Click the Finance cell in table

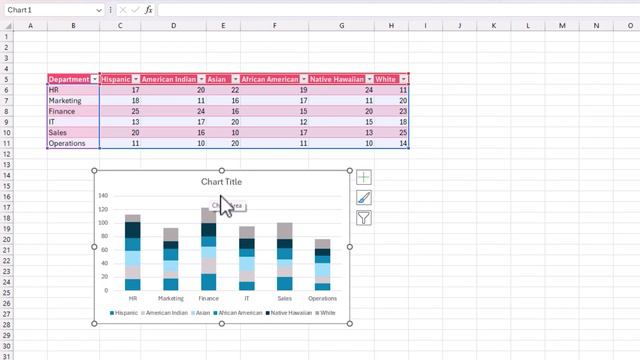pos(73,111)
